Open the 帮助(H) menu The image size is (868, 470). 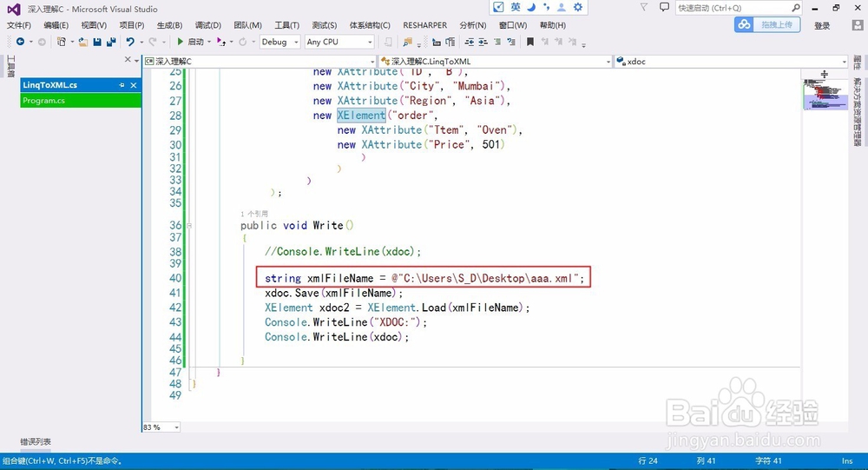click(552, 25)
